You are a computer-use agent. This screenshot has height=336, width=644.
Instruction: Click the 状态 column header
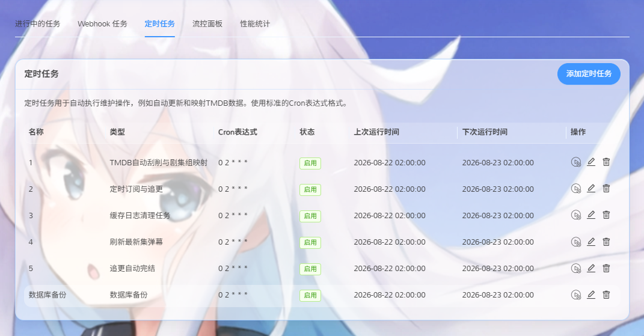pyautogui.click(x=307, y=132)
